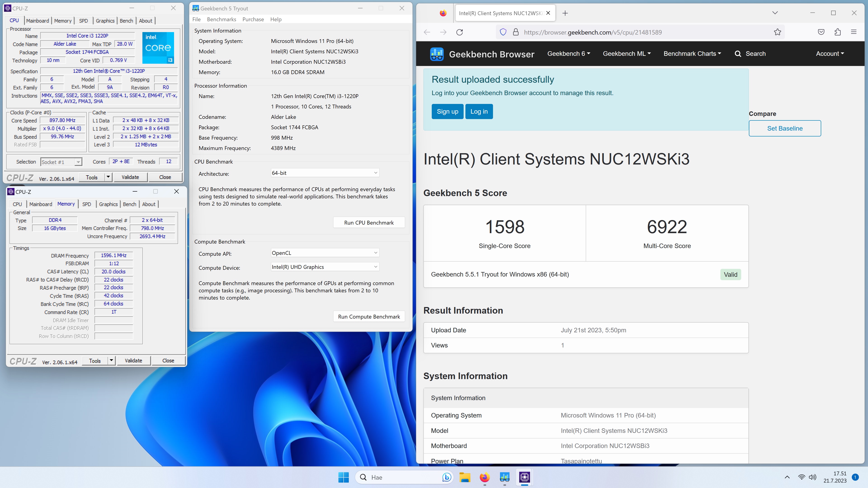Reload the Geekbench browser page
Viewport: 868px width, 488px height.
(460, 32)
